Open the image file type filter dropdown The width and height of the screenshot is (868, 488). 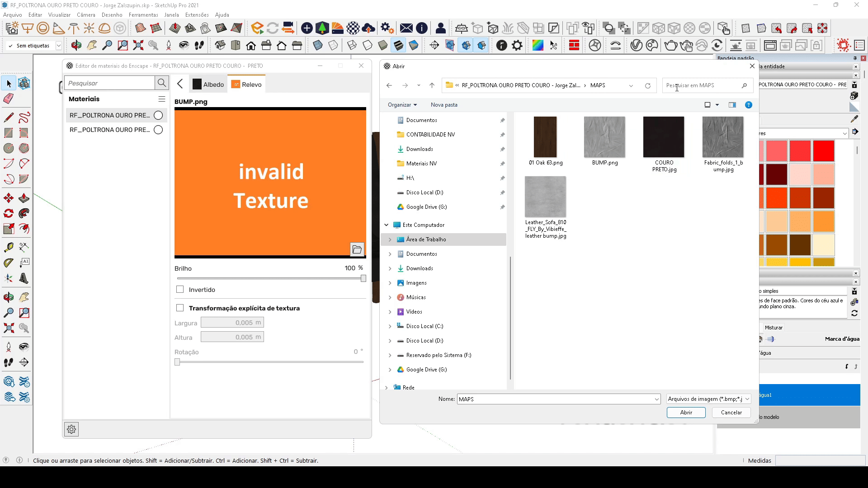tap(708, 399)
